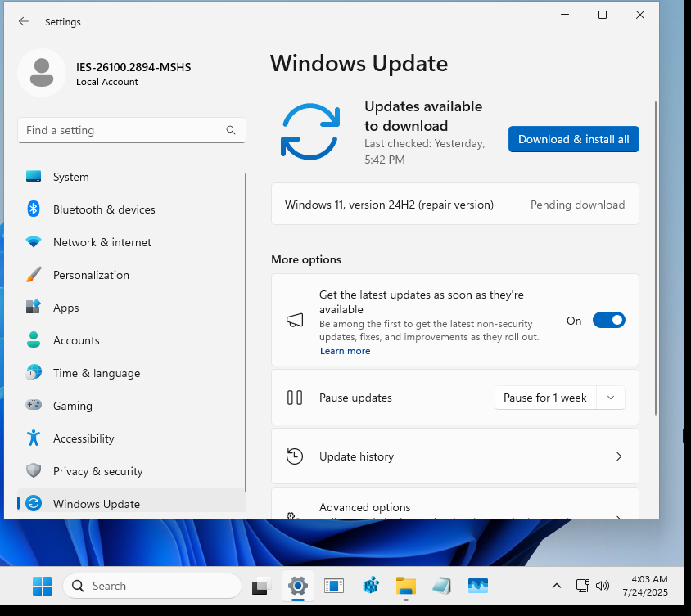Select the Network Wi-Fi icon
The height and width of the screenshot is (616, 691).
tap(34, 241)
